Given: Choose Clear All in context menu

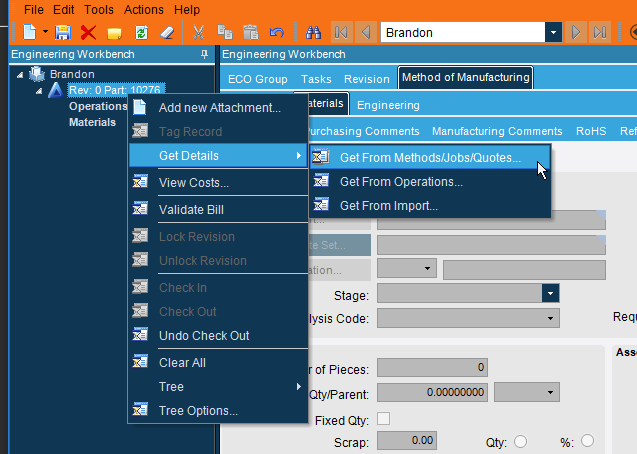Looking at the screenshot, I should tap(218, 362).
